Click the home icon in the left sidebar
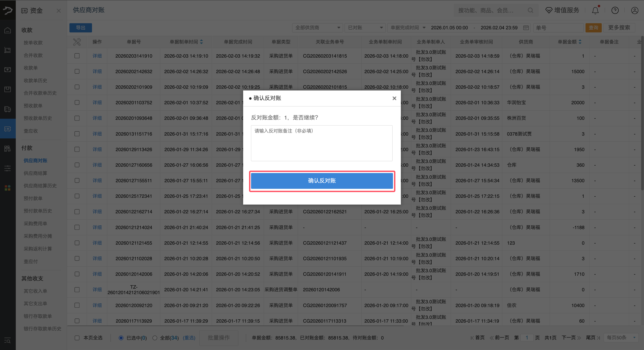Image resolution: width=644 pixels, height=350 pixels. pyautogui.click(x=7, y=30)
